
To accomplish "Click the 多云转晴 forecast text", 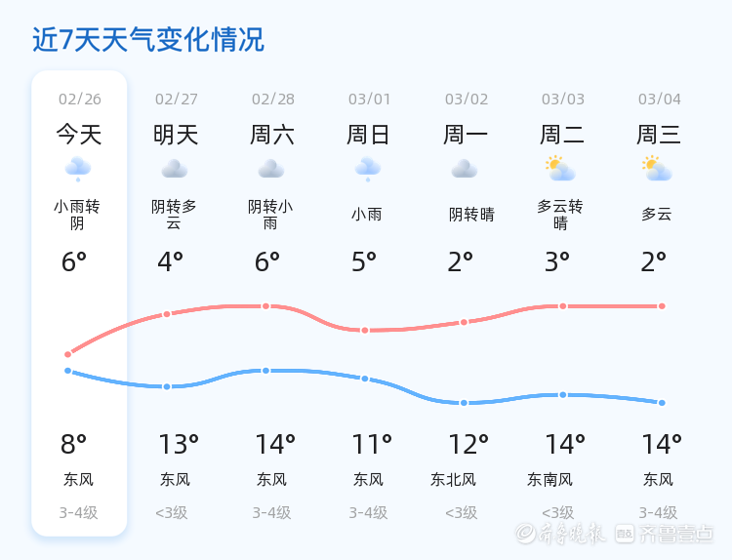I will click(560, 215).
